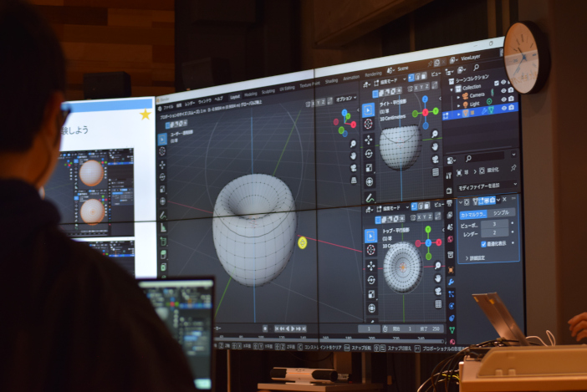The image size is (587, 392).
Task: Click the properties editor search field
Action: point(486,156)
